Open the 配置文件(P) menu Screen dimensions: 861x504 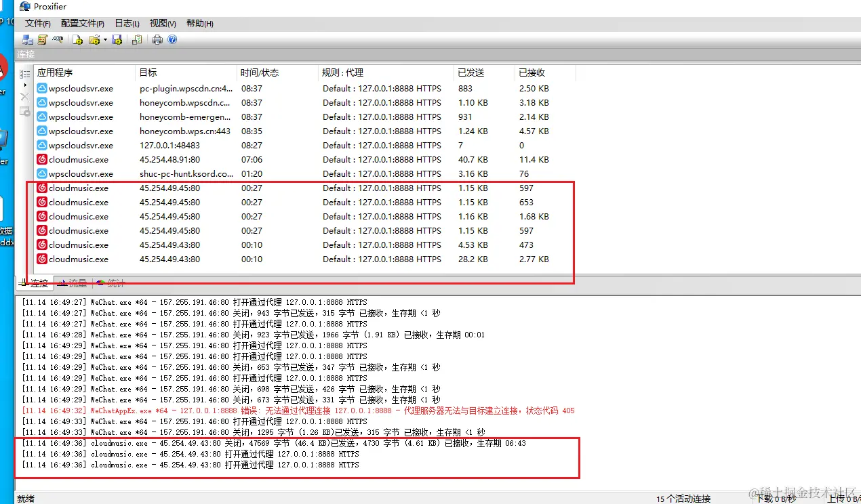point(83,24)
